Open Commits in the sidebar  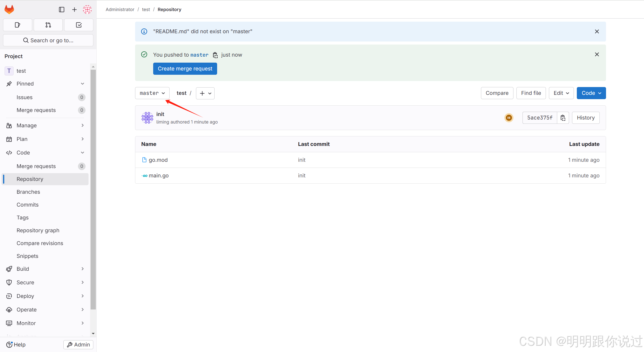(45, 205)
